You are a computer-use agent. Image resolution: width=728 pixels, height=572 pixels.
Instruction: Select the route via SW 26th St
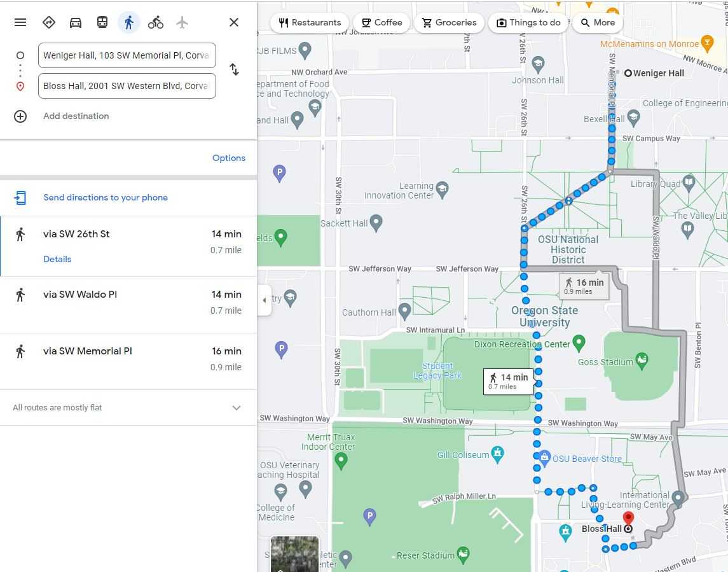click(128, 246)
